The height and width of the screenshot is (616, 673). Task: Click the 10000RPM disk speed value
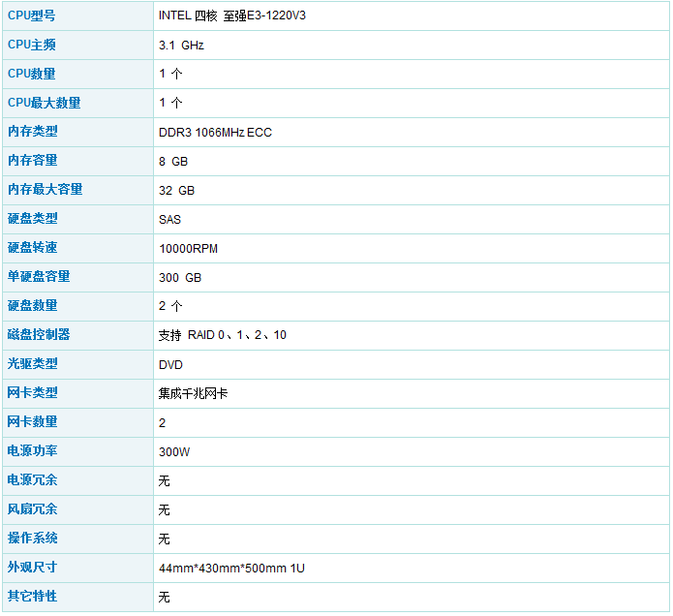tap(188, 248)
